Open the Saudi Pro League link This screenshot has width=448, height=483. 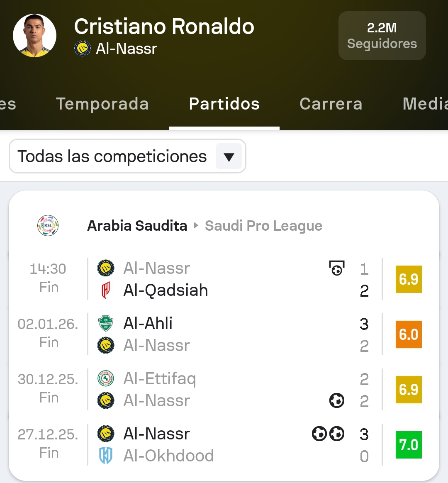click(263, 226)
